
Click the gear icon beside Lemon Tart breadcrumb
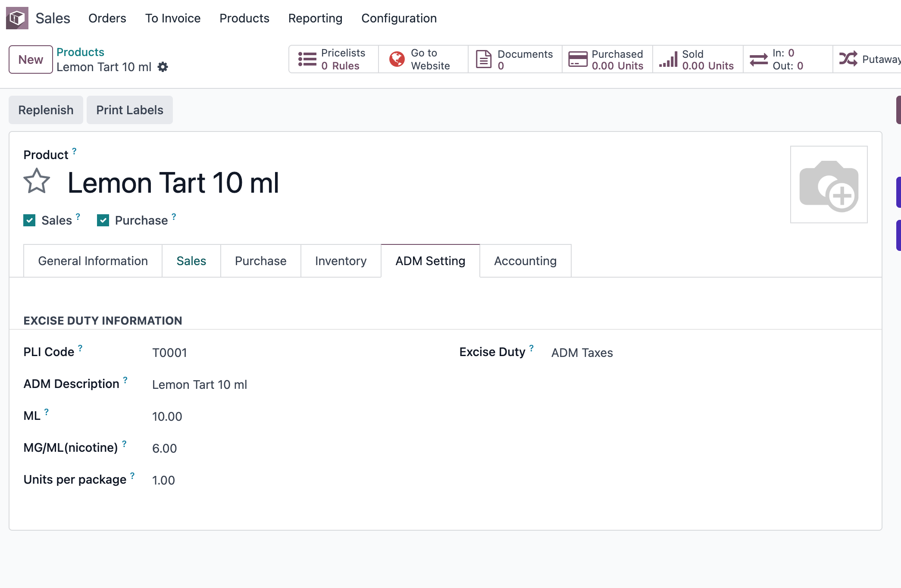pyautogui.click(x=163, y=67)
